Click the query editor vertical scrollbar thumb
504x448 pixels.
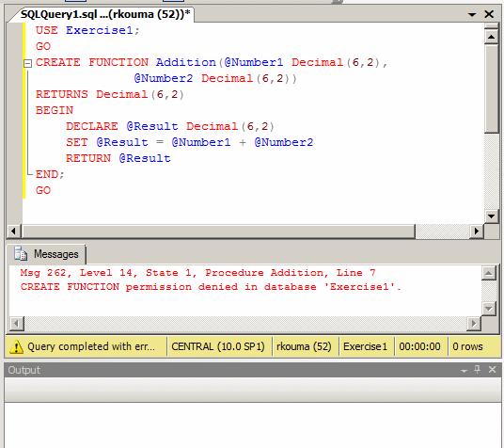point(491,88)
